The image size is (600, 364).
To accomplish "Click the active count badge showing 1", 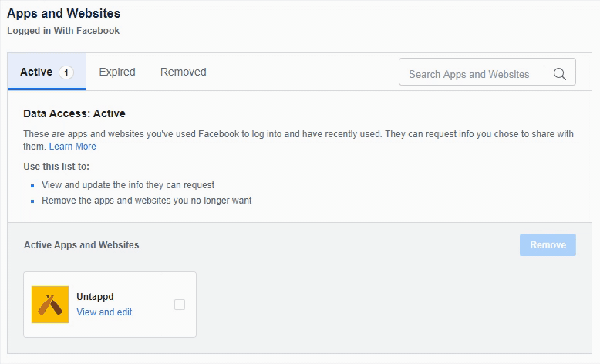I will [x=66, y=72].
